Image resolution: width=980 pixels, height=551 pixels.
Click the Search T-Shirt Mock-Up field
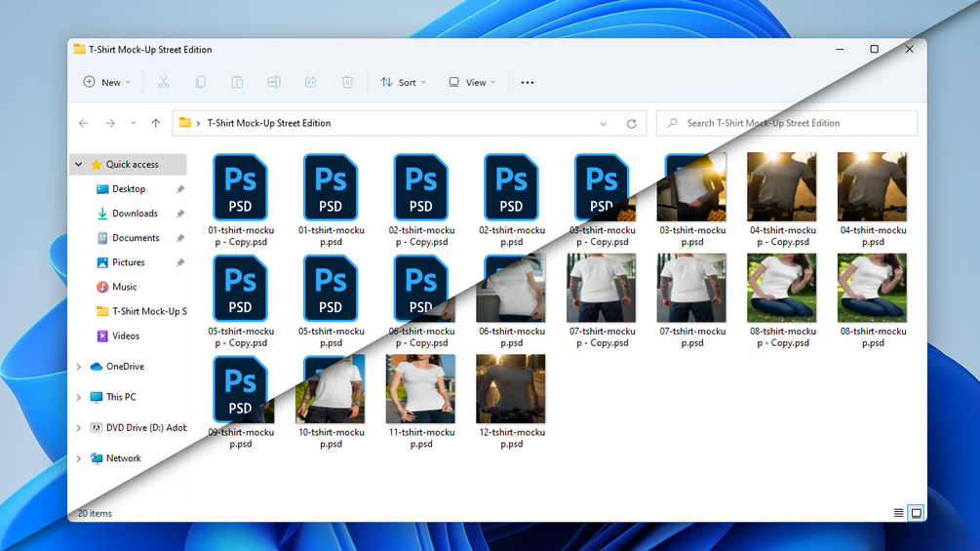pyautogui.click(x=787, y=123)
